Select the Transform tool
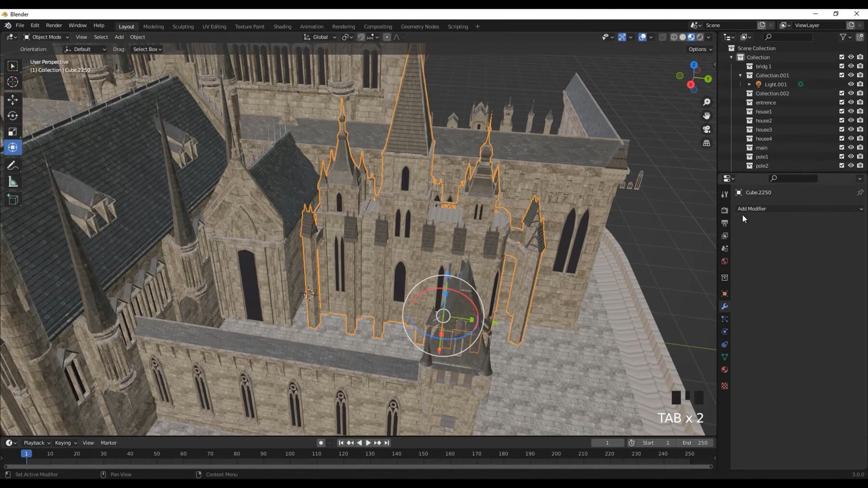The height and width of the screenshot is (488, 868). click(x=13, y=147)
